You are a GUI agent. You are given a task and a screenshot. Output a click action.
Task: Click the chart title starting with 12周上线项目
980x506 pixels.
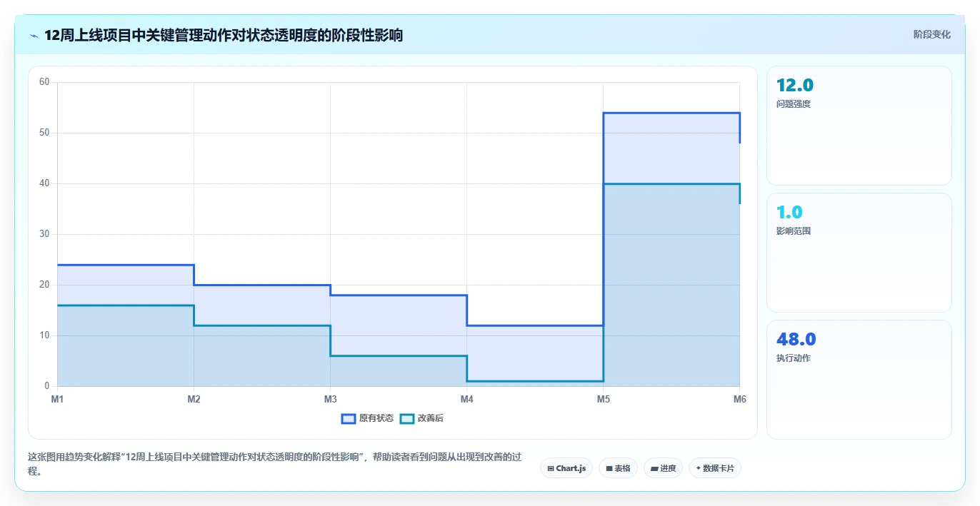tap(224, 35)
